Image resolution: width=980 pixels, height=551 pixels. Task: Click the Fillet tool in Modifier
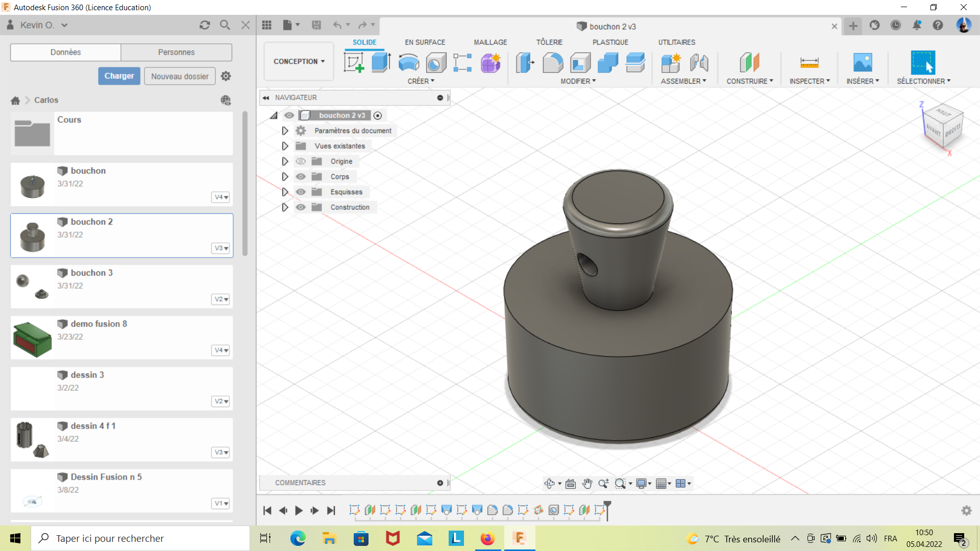[553, 63]
